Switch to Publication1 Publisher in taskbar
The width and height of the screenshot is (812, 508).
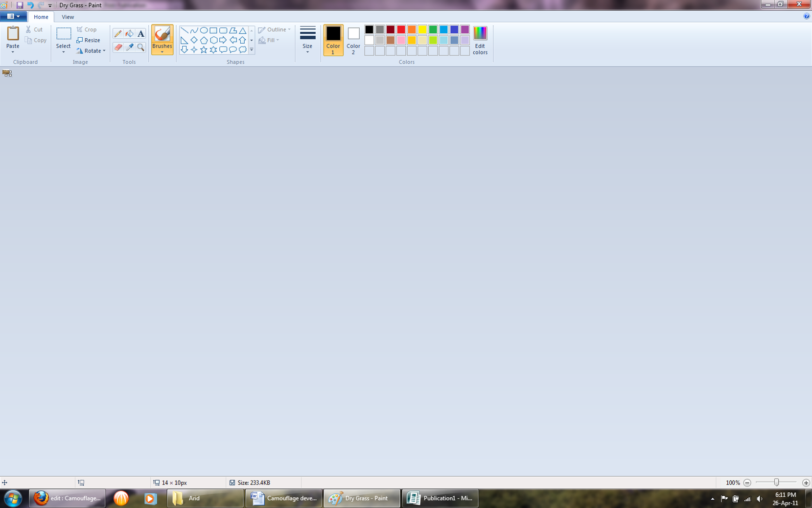point(441,498)
